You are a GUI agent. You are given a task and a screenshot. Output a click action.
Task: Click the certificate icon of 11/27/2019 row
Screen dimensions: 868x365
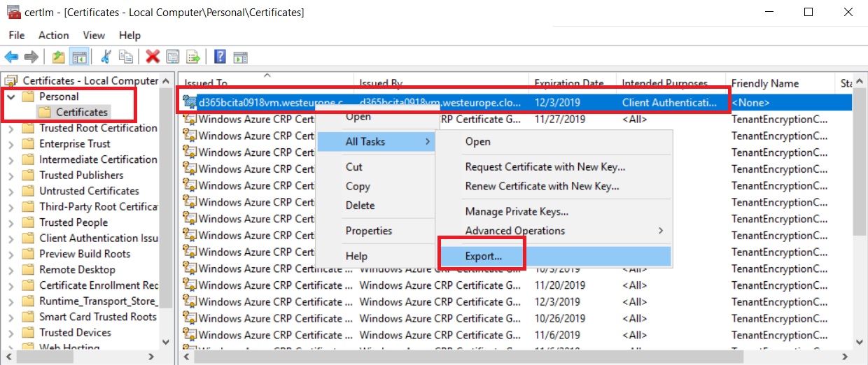190,119
